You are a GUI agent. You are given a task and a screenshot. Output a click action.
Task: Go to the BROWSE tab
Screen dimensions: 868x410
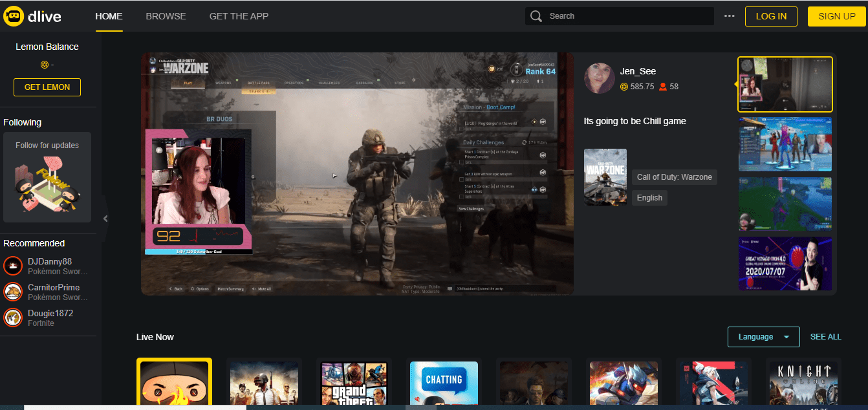point(166,16)
